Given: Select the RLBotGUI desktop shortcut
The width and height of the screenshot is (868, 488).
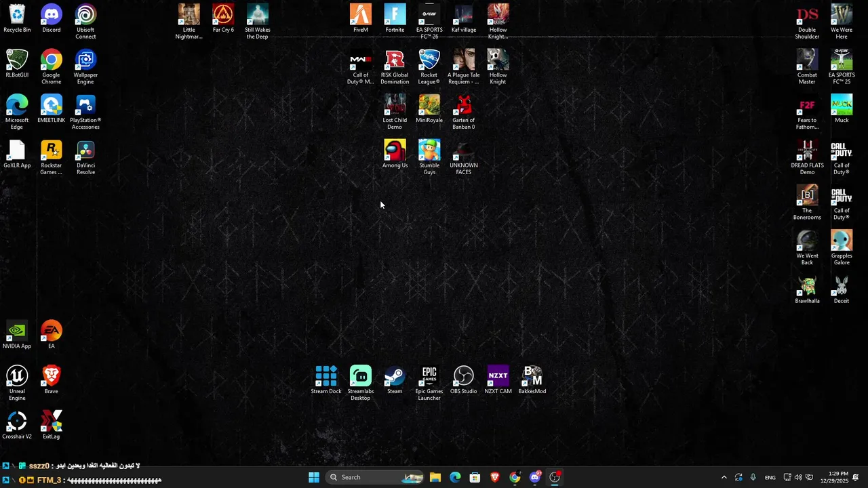Looking at the screenshot, I should (x=17, y=64).
